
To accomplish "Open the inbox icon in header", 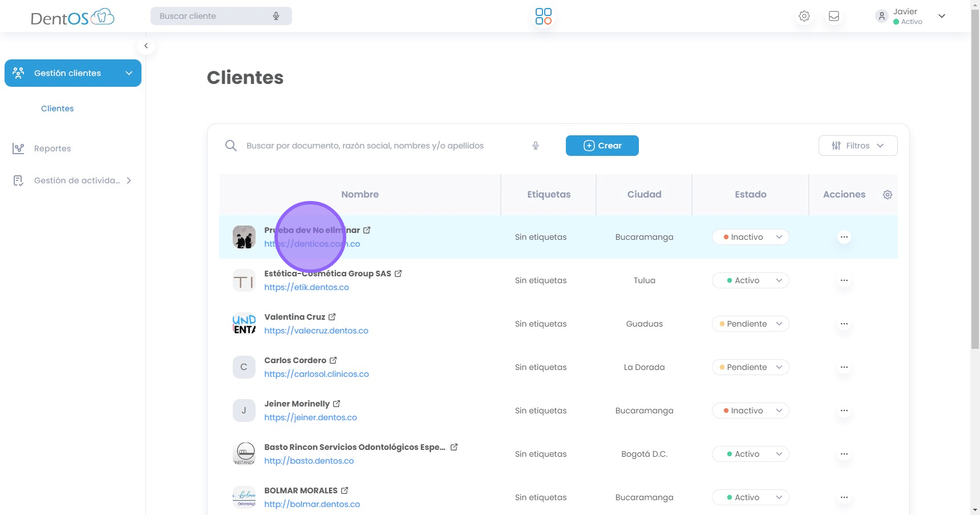I will coord(833,17).
